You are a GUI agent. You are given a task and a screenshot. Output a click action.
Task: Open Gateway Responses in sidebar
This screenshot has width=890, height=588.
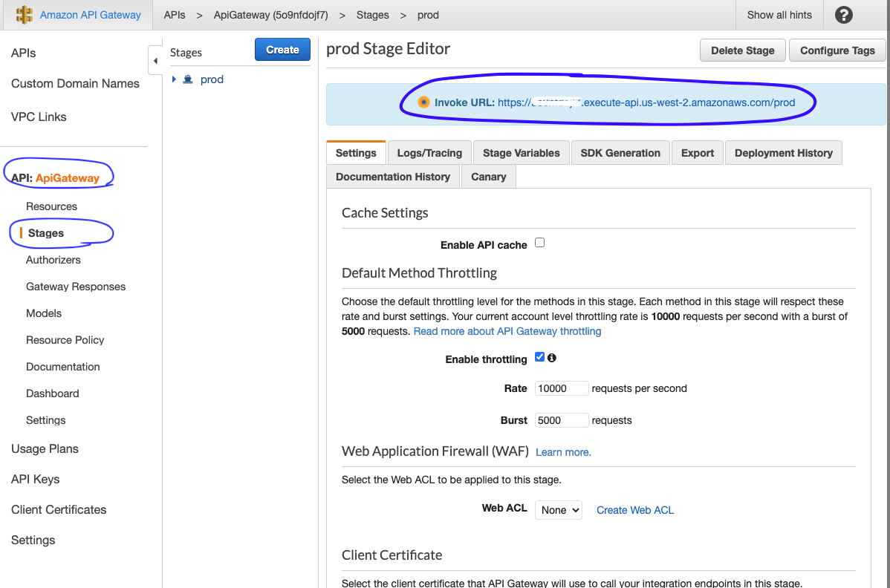tap(76, 287)
